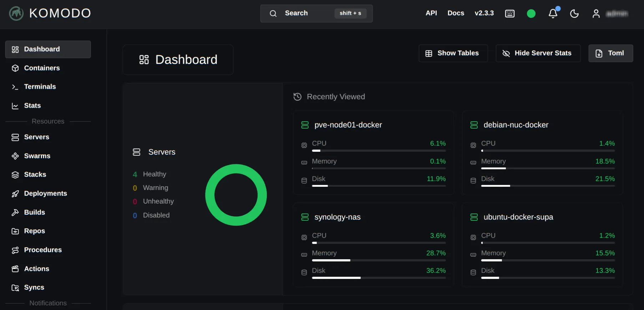Click Hide Server Stats button
Image resolution: width=644 pixels, height=310 pixels.
(x=538, y=53)
